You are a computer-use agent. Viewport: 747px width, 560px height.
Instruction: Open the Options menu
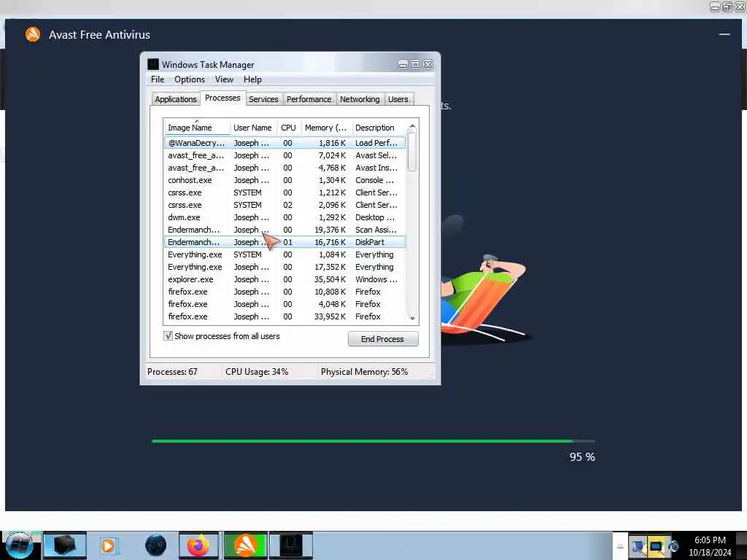190,79
